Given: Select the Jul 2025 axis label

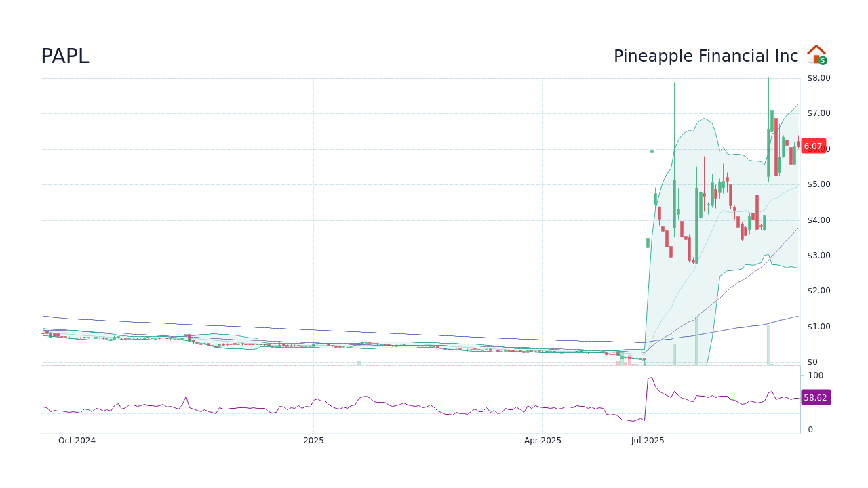Looking at the screenshot, I should point(648,440).
